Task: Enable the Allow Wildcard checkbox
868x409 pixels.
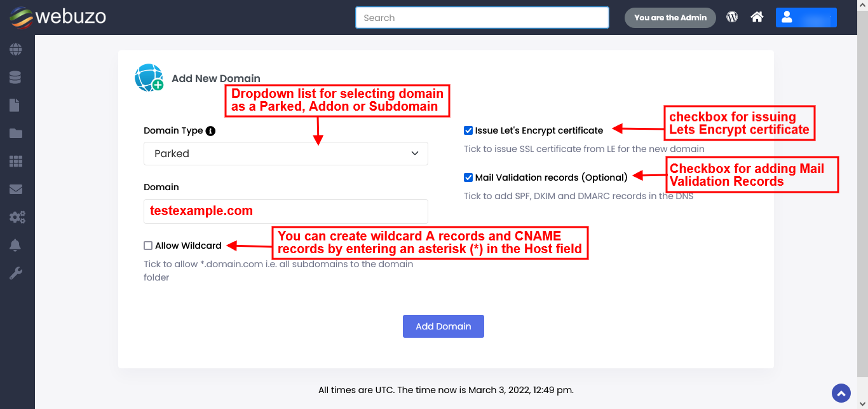Action: 148,246
